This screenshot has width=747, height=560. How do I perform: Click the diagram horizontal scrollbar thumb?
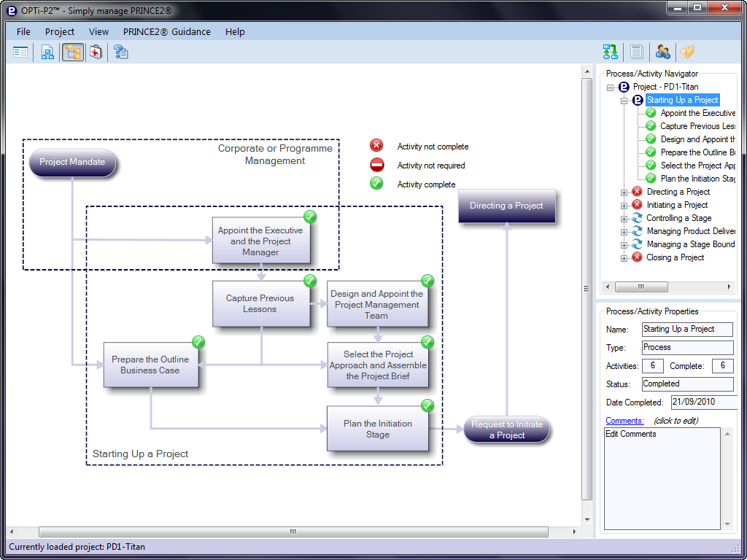tap(293, 532)
